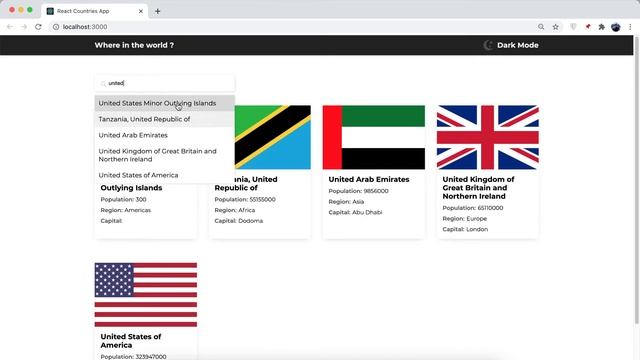Click Population: 323947000 text

pyautogui.click(x=133, y=356)
